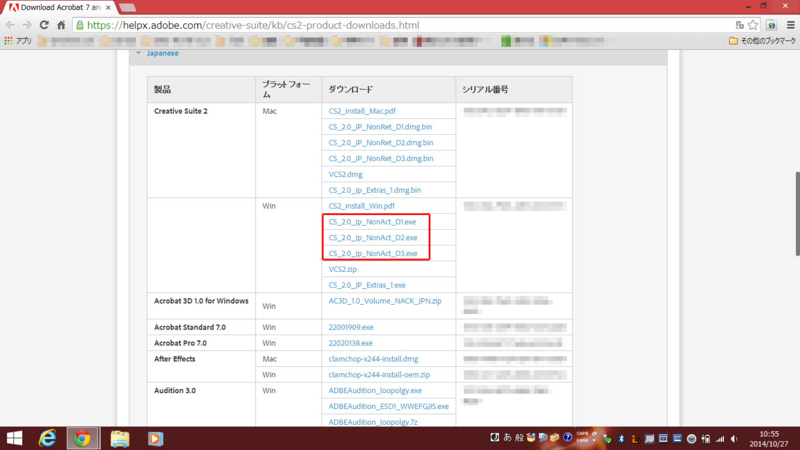Open the browser home page

(x=61, y=24)
